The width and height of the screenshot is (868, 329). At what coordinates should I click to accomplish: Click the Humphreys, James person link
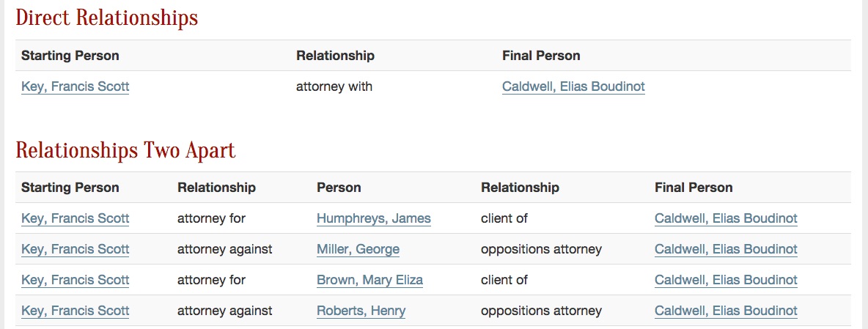[x=373, y=218]
